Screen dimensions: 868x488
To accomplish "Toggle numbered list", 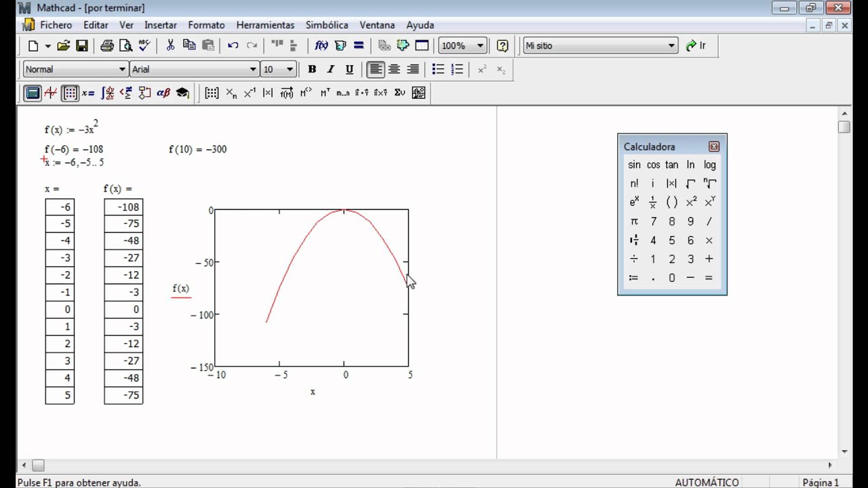I will [x=457, y=69].
